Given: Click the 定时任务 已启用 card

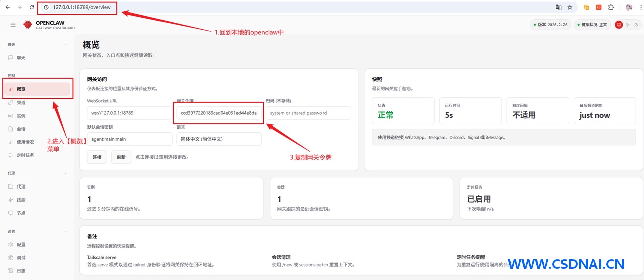Looking at the screenshot, I should click(x=551, y=198).
